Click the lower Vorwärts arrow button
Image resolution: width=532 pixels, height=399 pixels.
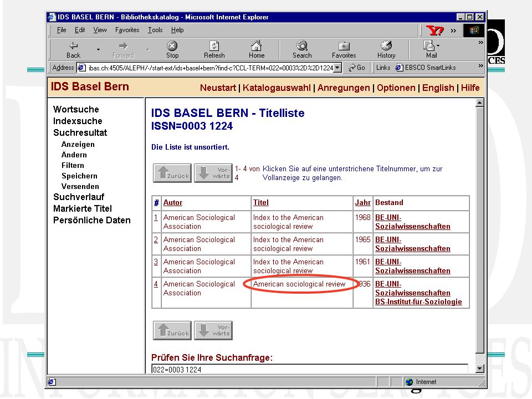[213, 330]
